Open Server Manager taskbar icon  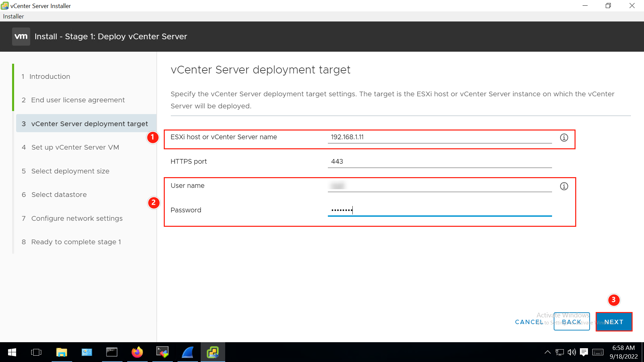87,352
